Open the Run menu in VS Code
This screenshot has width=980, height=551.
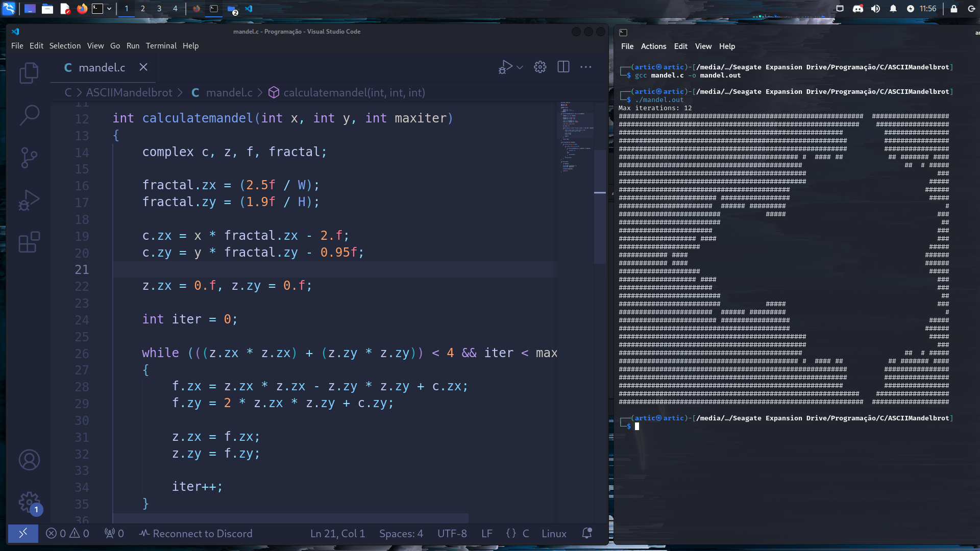(133, 46)
